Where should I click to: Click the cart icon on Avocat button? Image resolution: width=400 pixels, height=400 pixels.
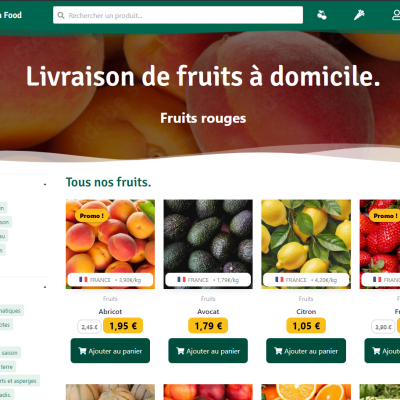[180, 351]
